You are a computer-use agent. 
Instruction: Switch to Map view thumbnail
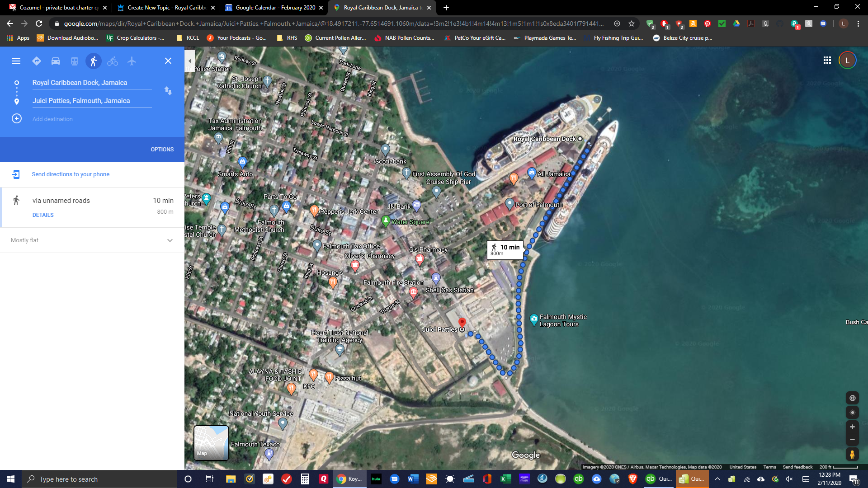pyautogui.click(x=211, y=443)
